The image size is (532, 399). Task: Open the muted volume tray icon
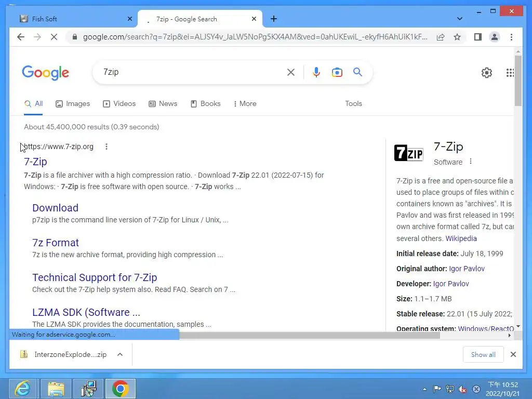click(x=462, y=389)
